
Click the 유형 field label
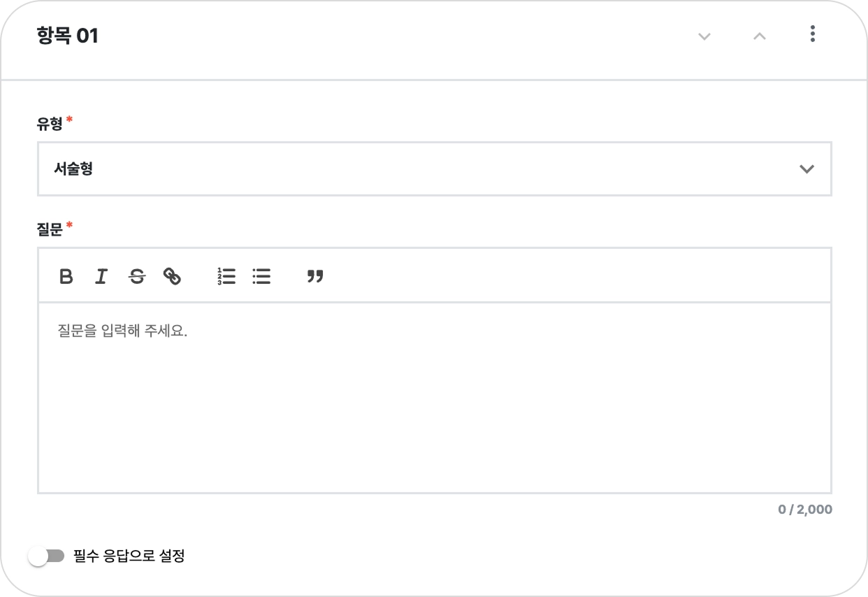(50, 124)
